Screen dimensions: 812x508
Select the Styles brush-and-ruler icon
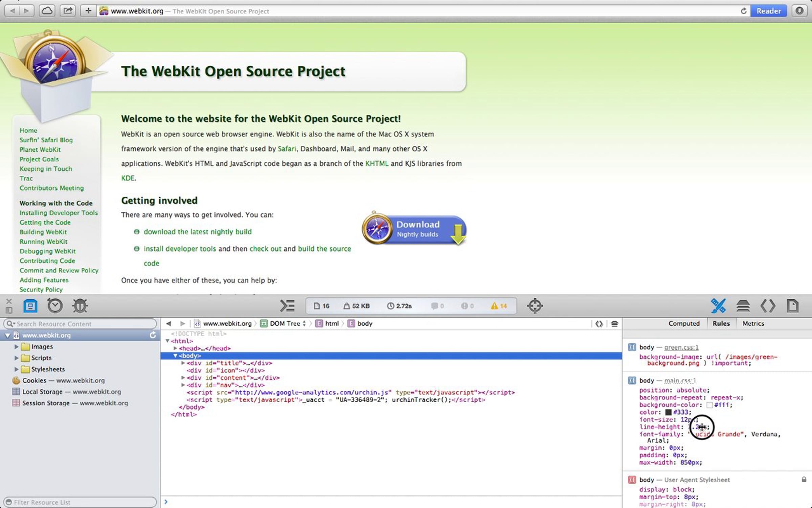(x=718, y=306)
